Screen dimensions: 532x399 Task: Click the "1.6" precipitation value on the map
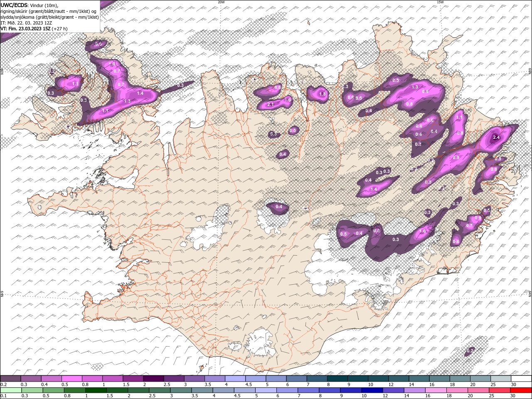(288, 100)
